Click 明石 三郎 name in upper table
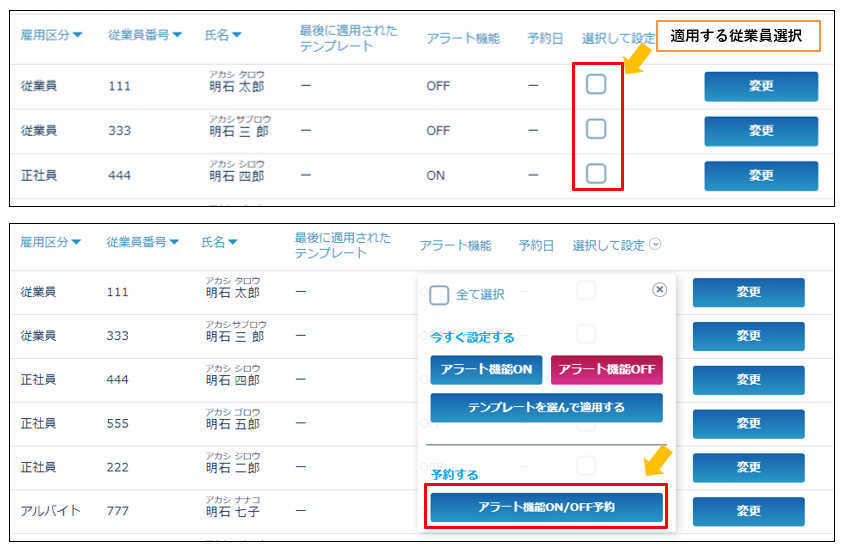Image resolution: width=842 pixels, height=549 pixels. pyautogui.click(x=239, y=132)
